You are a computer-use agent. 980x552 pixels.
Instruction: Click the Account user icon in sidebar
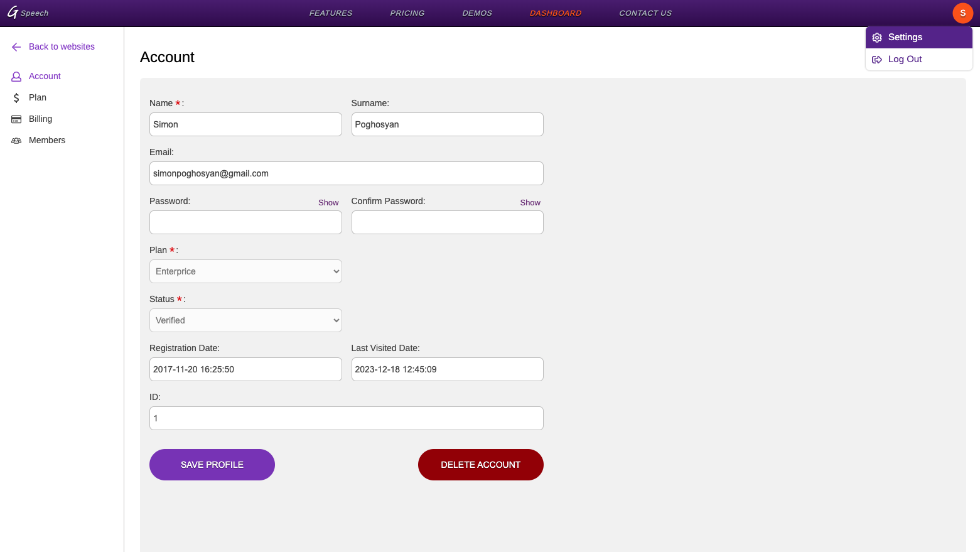point(16,77)
